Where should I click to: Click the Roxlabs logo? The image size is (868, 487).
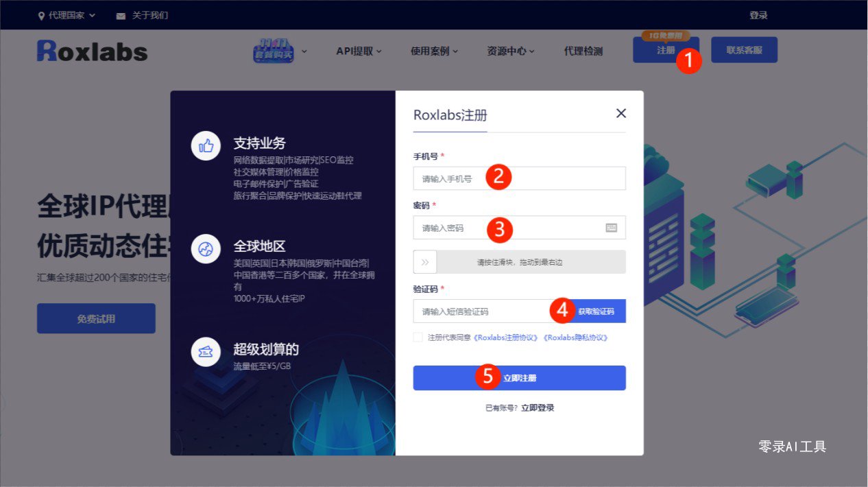(x=93, y=51)
